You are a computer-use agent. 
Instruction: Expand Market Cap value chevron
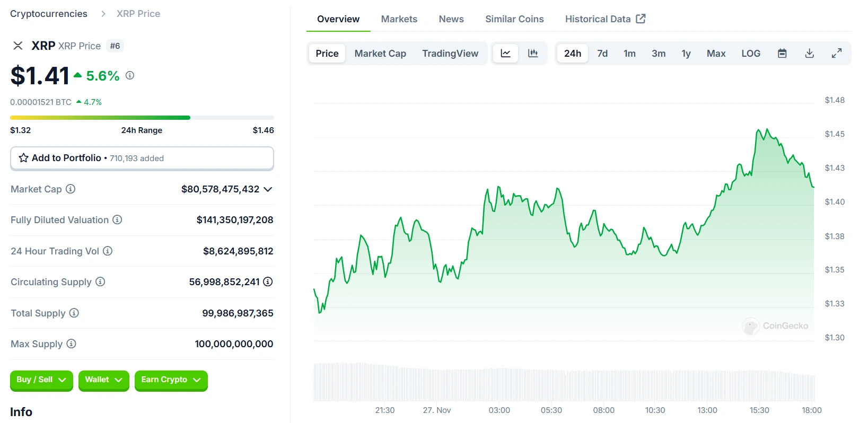(x=268, y=189)
